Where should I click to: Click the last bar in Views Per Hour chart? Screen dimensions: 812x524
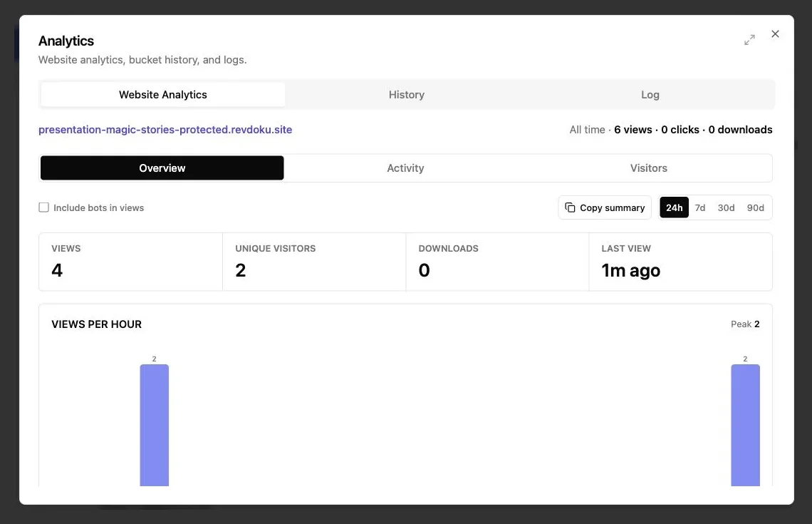[745, 425]
